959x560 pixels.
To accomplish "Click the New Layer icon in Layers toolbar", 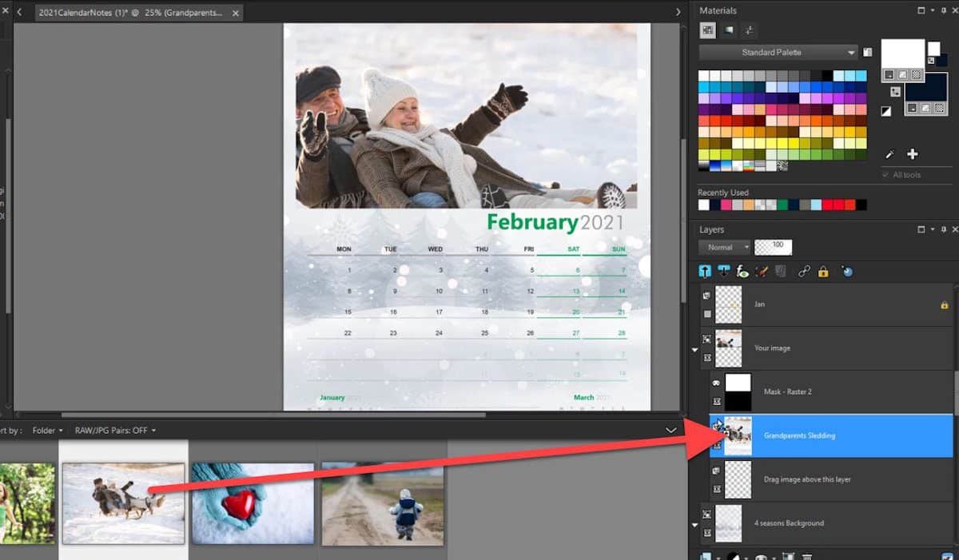I will pyautogui.click(x=704, y=272).
